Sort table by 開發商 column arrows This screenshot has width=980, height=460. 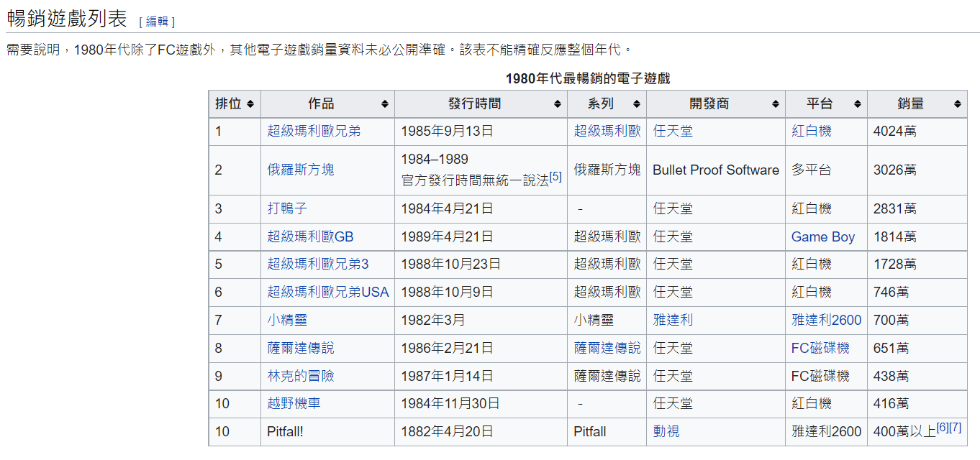775,104
